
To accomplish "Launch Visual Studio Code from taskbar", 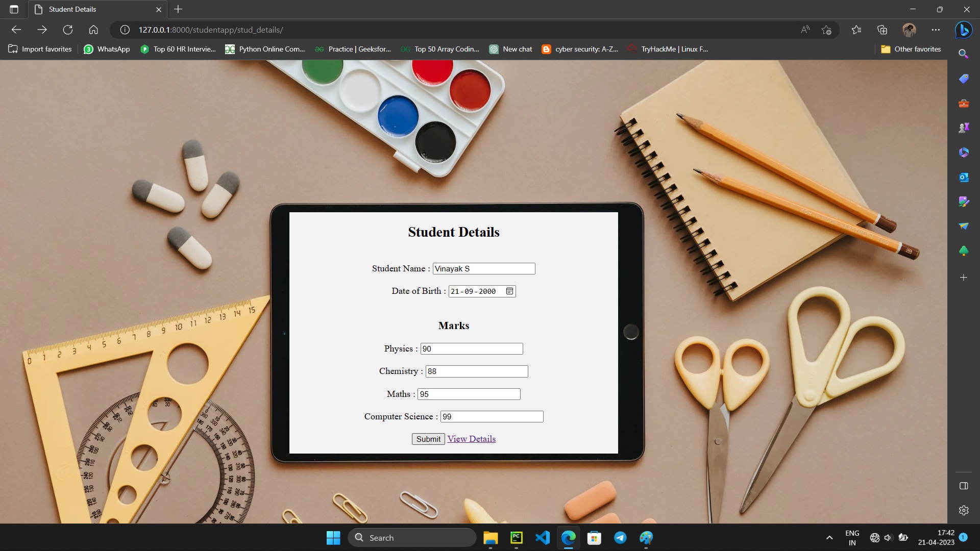I will tap(542, 538).
